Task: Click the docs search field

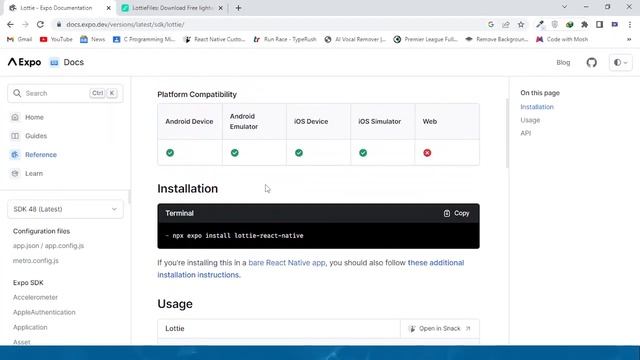Action: [65, 93]
